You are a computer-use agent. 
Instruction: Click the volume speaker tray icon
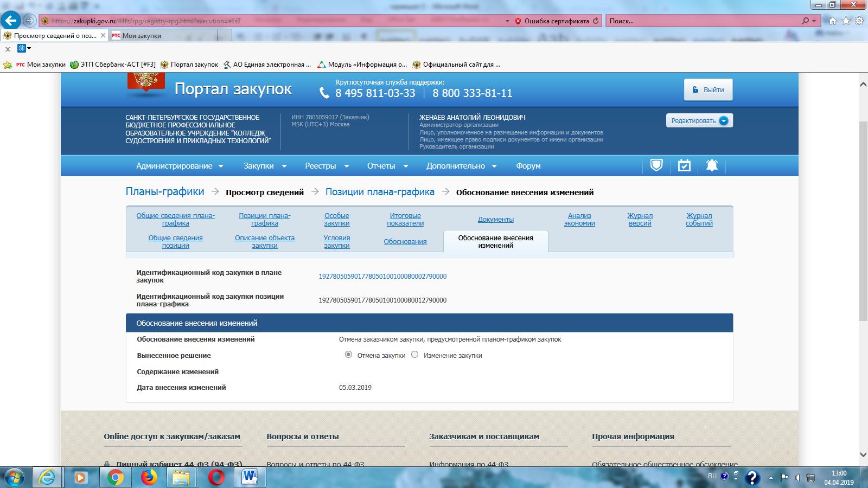pos(797,478)
